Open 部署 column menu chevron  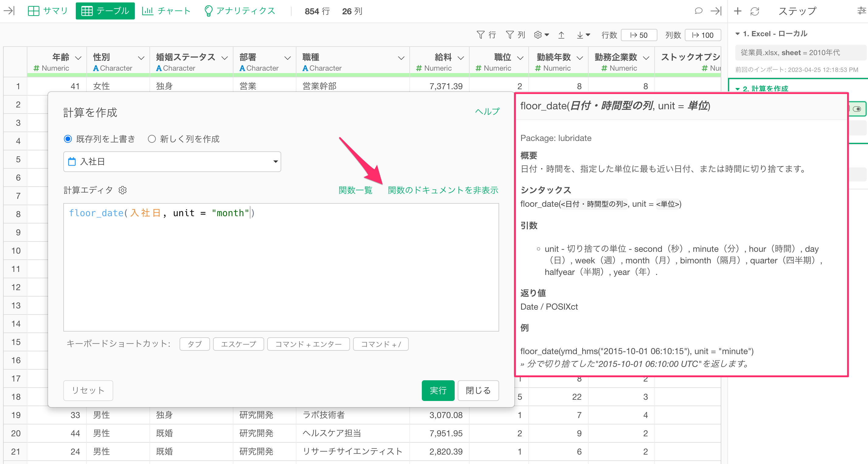[287, 58]
